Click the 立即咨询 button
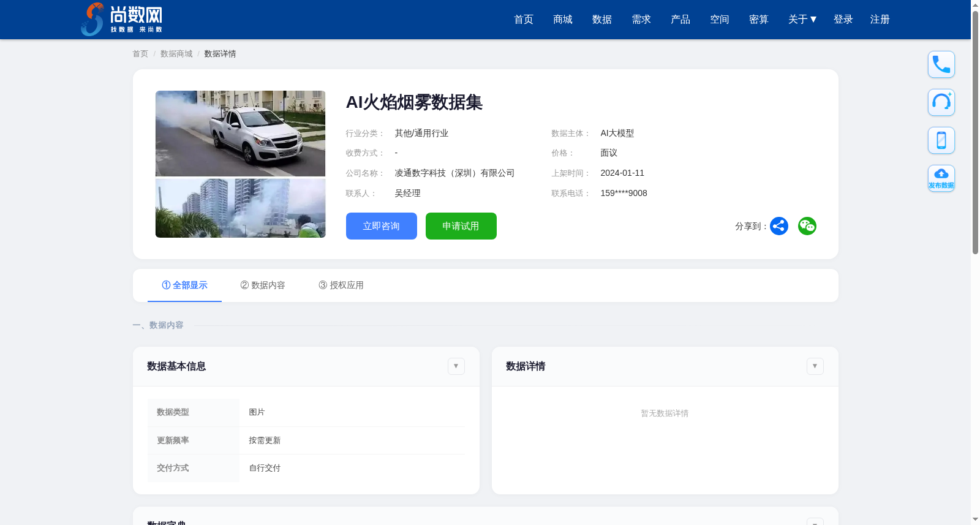The image size is (980, 525). (382, 226)
